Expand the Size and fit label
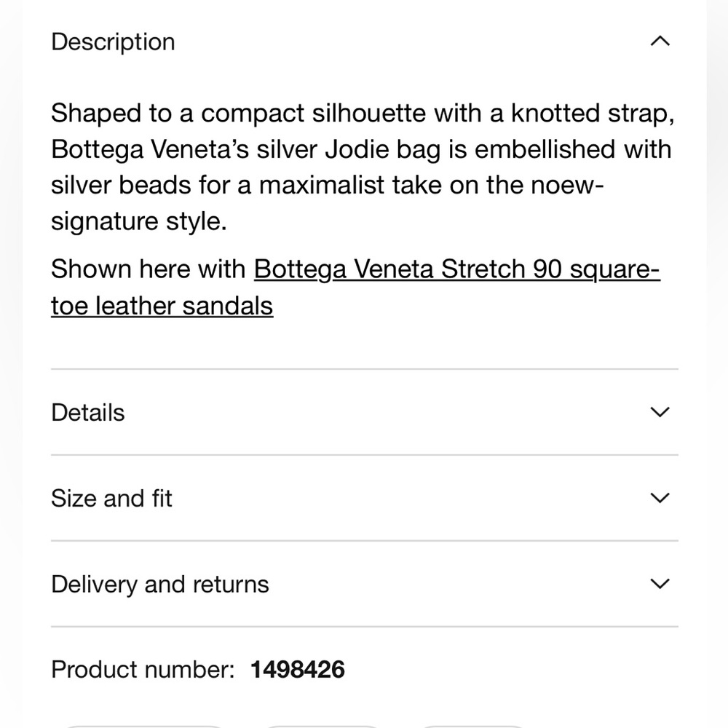Screen dimensions: 728x728 tap(111, 499)
